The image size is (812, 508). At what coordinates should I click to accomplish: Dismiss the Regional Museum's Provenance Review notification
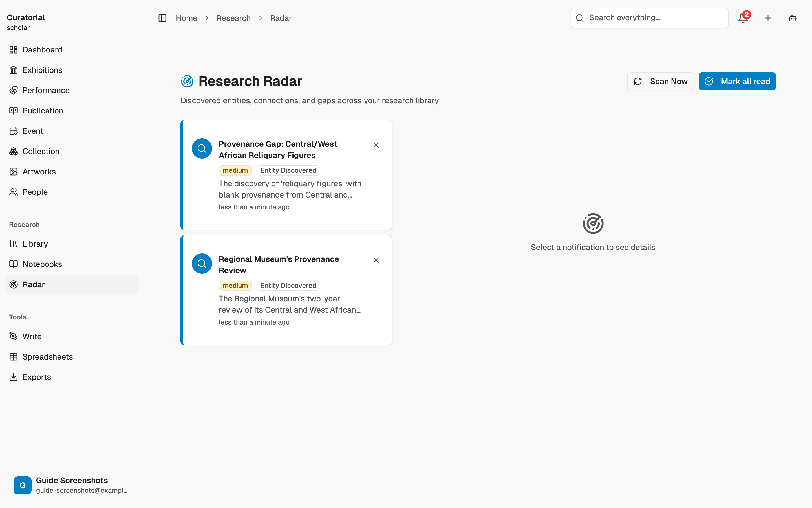coord(376,260)
